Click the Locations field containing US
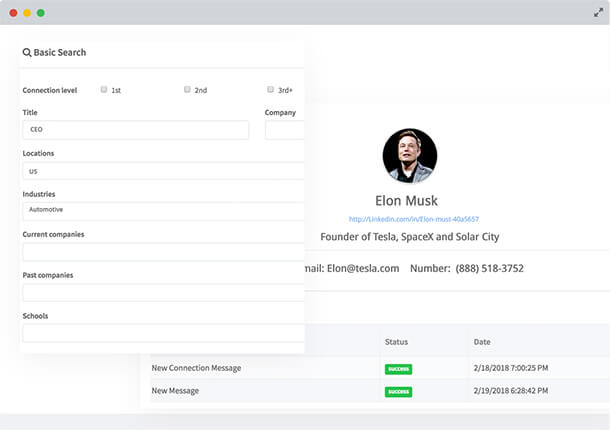Screen dimensions: 610x430 (x=163, y=171)
